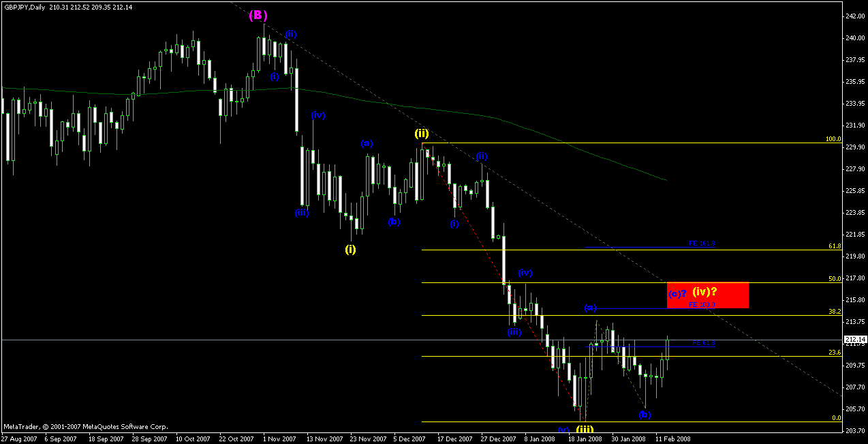This screenshot has height=444, width=868.
Task: Click 18 Jan 2008 on the time axis
Action: (586, 439)
